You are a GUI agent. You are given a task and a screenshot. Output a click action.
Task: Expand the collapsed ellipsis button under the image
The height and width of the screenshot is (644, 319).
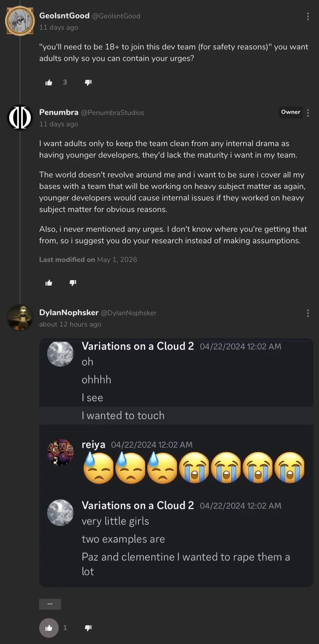(50, 604)
